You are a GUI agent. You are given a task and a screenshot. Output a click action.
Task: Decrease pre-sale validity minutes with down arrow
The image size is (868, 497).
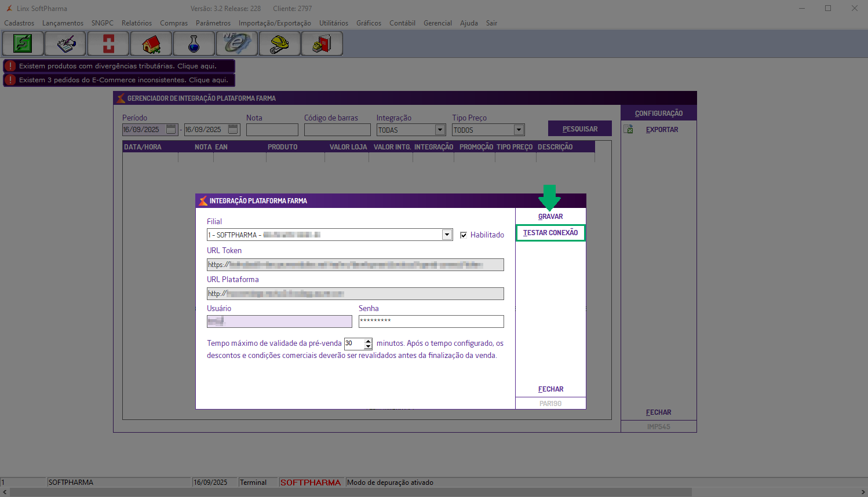368,346
